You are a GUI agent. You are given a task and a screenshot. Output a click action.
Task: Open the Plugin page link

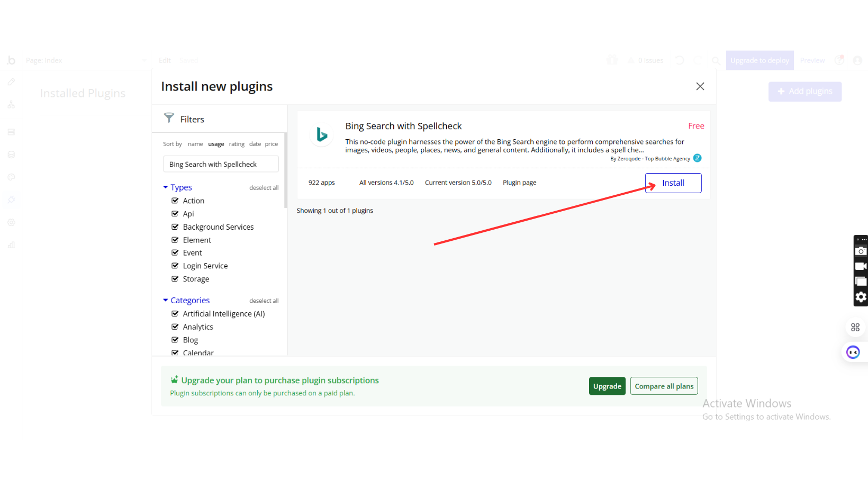(x=519, y=183)
